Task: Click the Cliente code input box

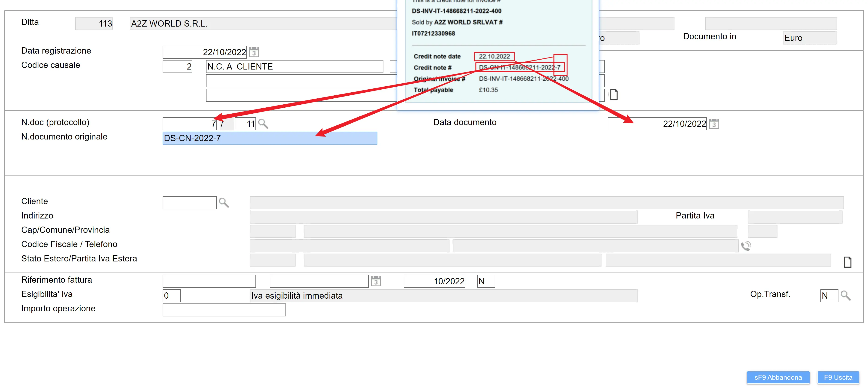Action: (189, 203)
